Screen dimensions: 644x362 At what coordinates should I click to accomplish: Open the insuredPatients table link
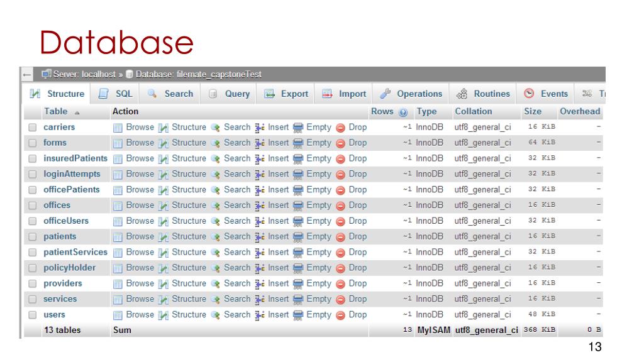click(x=75, y=158)
